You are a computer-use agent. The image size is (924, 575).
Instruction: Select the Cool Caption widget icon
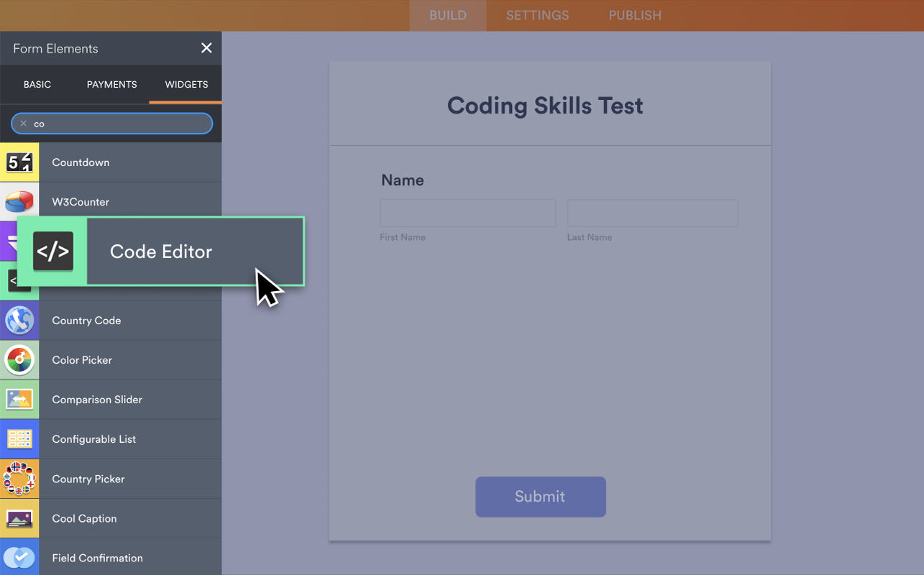19,517
